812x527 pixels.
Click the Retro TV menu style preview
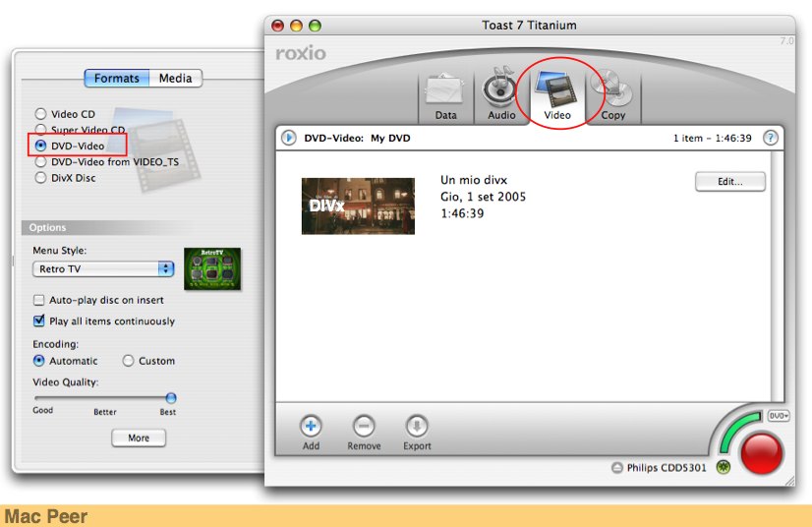[x=212, y=269]
